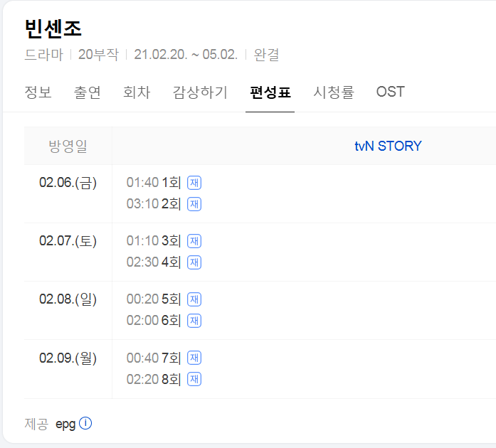Image resolution: width=496 pixels, height=448 pixels.
Task: Click rerun badge next to 7회
Action: coord(194,358)
